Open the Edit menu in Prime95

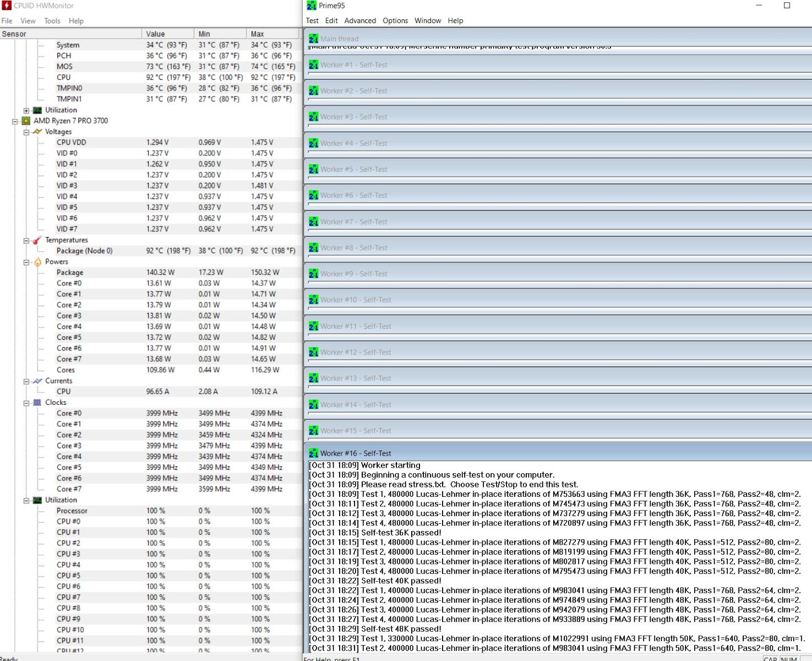click(331, 20)
